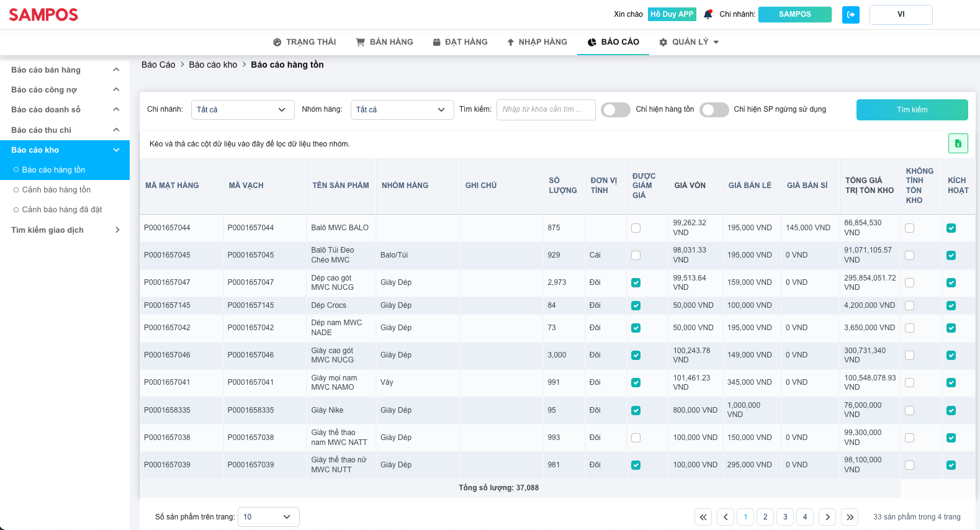The image size is (980, 530).
Task: Check Không tính tồn kho for P0001657045 row
Action: [x=909, y=255]
